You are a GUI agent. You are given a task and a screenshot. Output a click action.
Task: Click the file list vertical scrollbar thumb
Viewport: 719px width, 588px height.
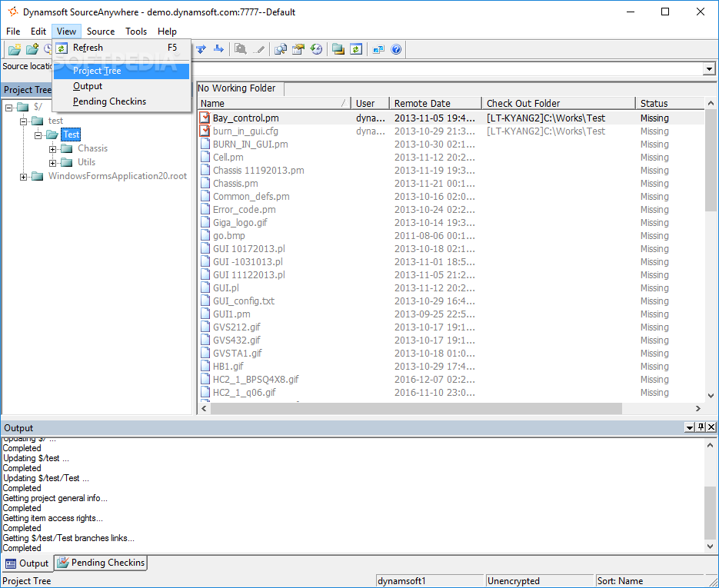tap(711, 161)
